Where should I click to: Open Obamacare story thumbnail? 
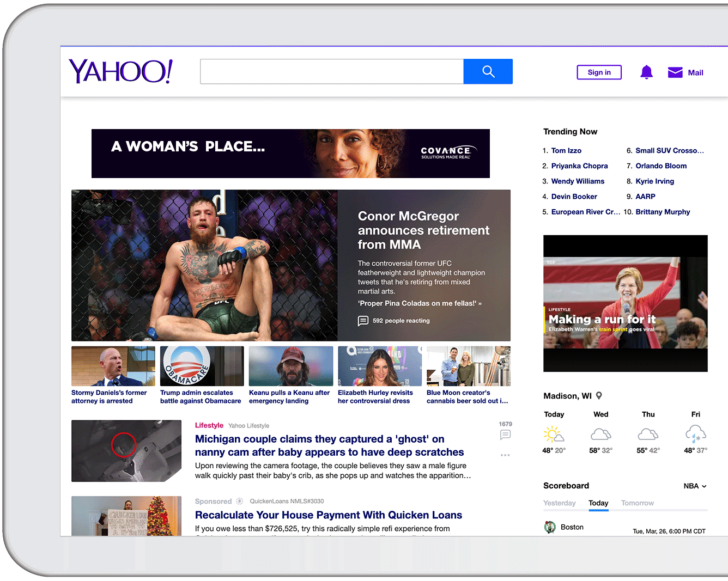click(x=202, y=366)
